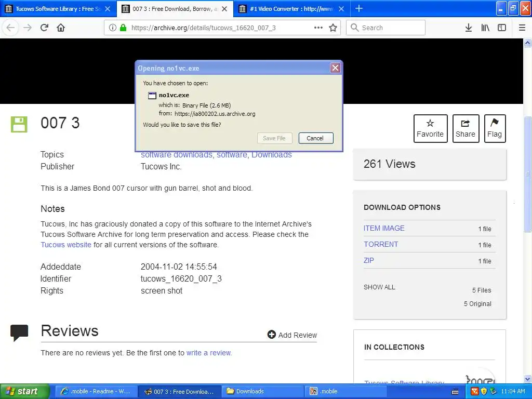Viewport: 532px width, 399px height.
Task: Close the 007 3 Free Download tab
Action: 224,9
